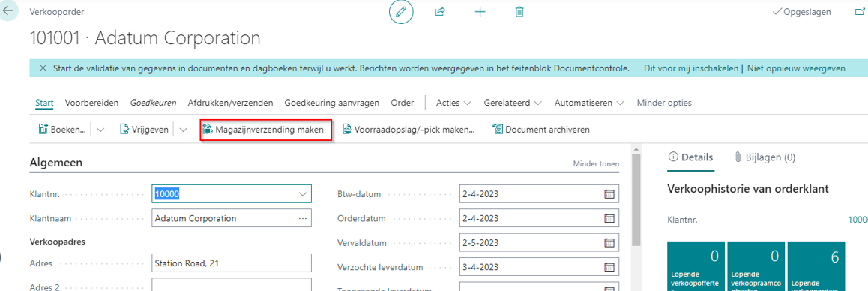
Task: Click the Details info icon
Action: [673, 157]
